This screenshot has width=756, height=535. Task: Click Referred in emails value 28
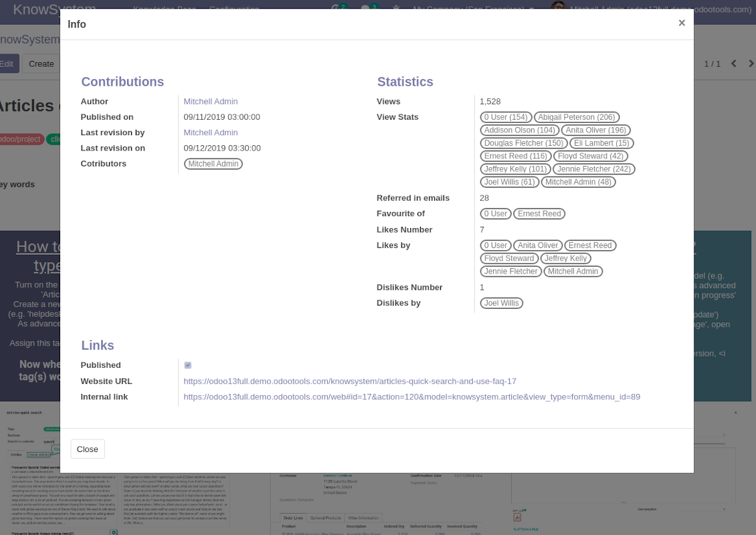[484, 198]
